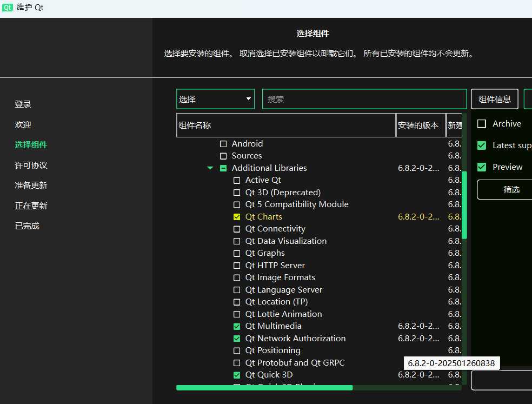Uncheck the Qt Multimedia checkbox
The height and width of the screenshot is (404, 532).
(x=237, y=327)
